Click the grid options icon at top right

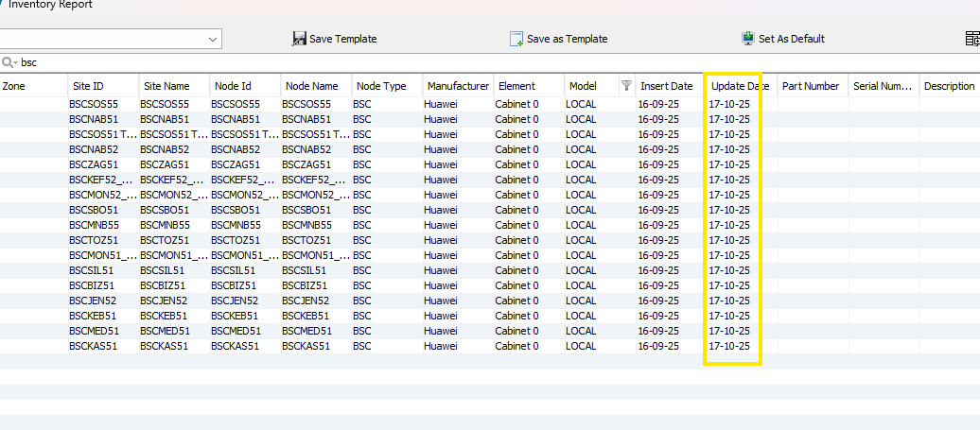[971, 39]
